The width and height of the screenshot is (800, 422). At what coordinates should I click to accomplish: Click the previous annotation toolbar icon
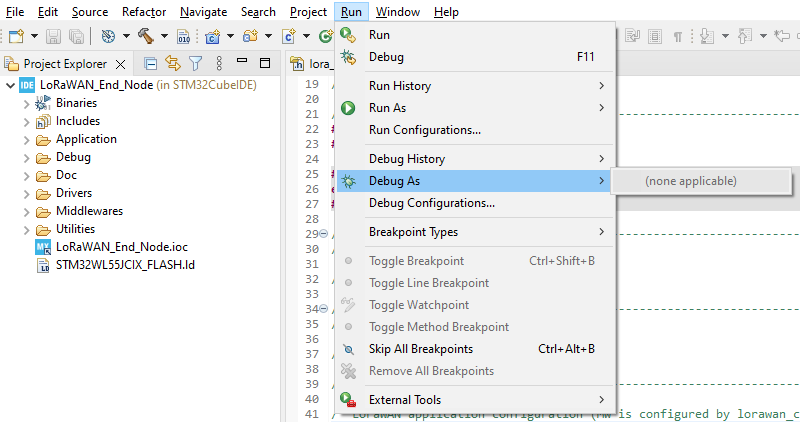point(745,36)
